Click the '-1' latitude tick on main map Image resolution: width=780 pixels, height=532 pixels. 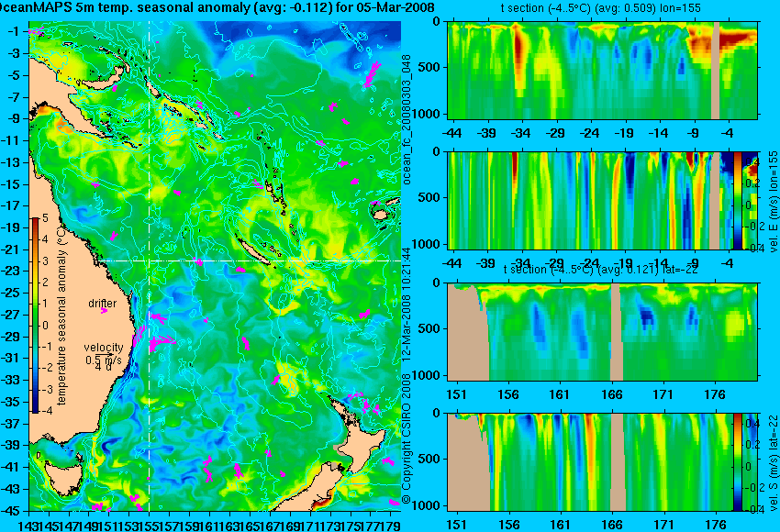pyautogui.click(x=14, y=31)
